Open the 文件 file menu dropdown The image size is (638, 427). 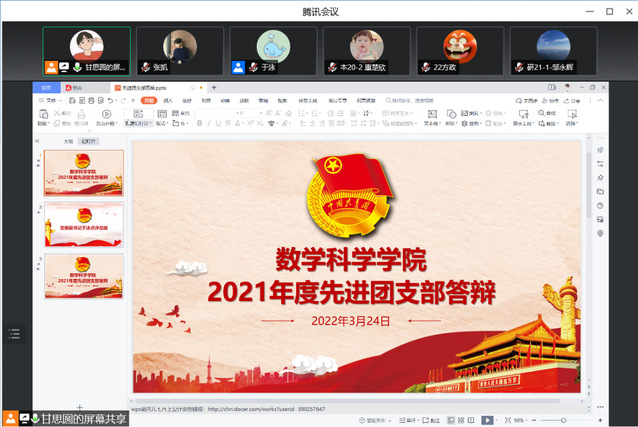click(50, 100)
